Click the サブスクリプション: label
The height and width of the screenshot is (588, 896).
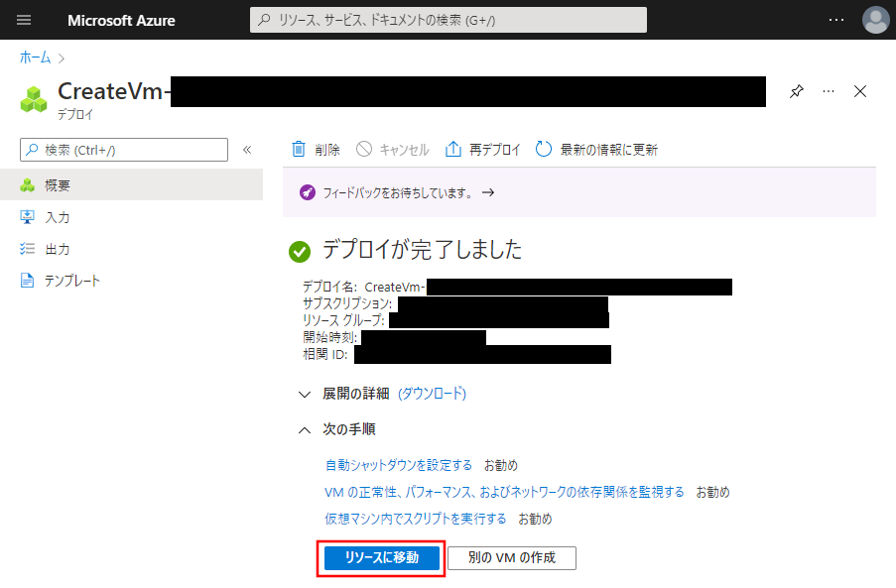point(347,303)
